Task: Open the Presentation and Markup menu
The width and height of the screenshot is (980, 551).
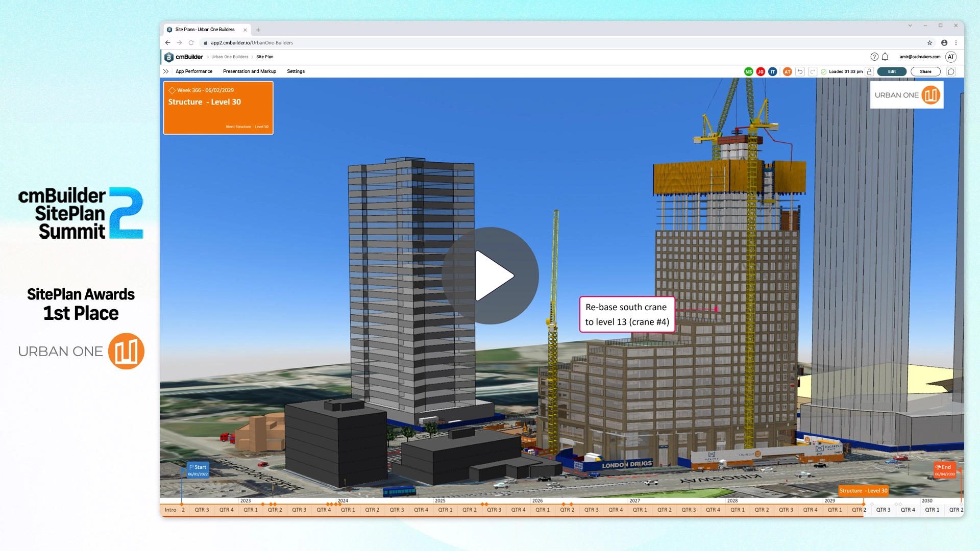Action: pos(250,71)
